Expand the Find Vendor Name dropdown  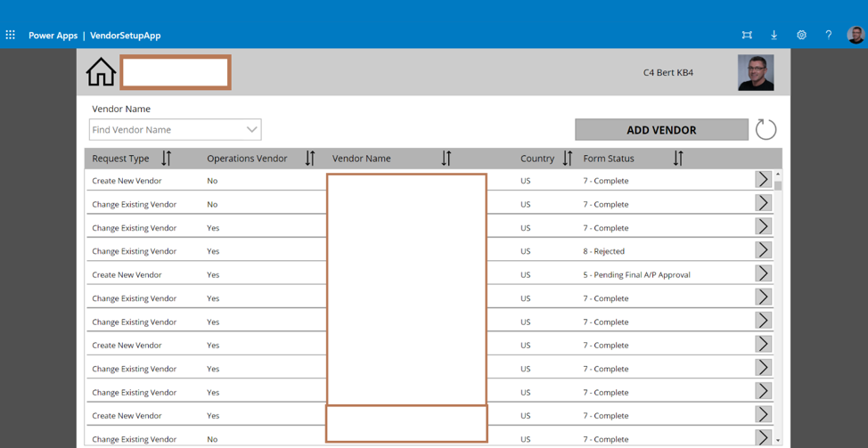point(251,130)
